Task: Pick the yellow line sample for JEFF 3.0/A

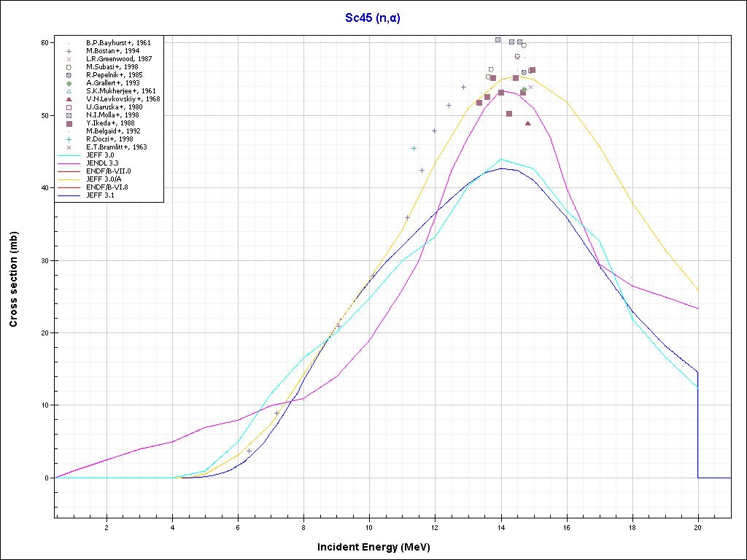Action: tap(69, 179)
